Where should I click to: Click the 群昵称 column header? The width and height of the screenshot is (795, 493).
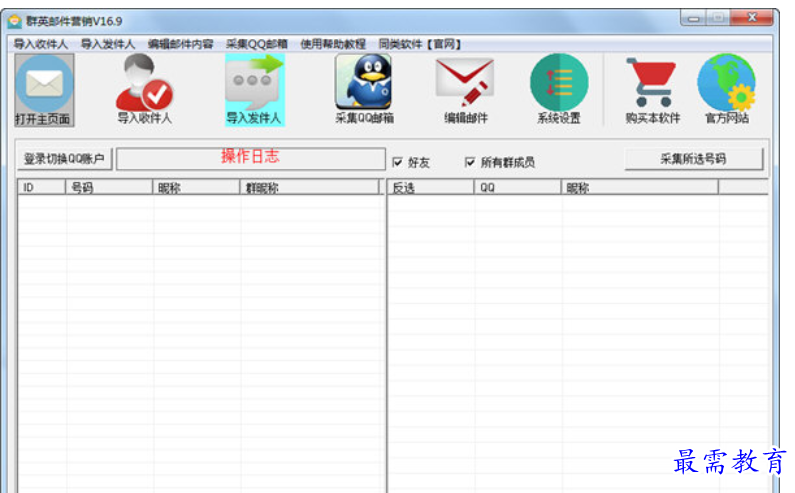click(x=309, y=188)
